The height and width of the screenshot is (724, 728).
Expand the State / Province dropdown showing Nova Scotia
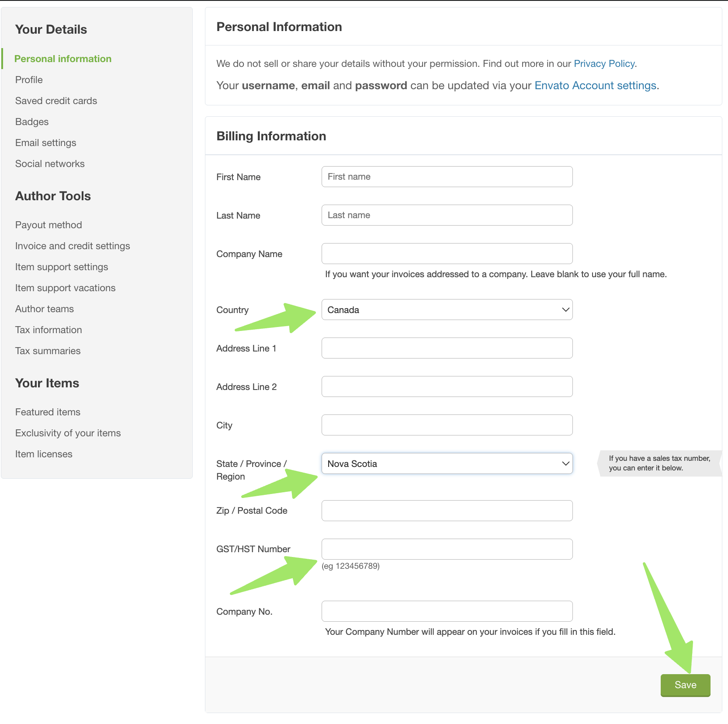[x=447, y=463]
